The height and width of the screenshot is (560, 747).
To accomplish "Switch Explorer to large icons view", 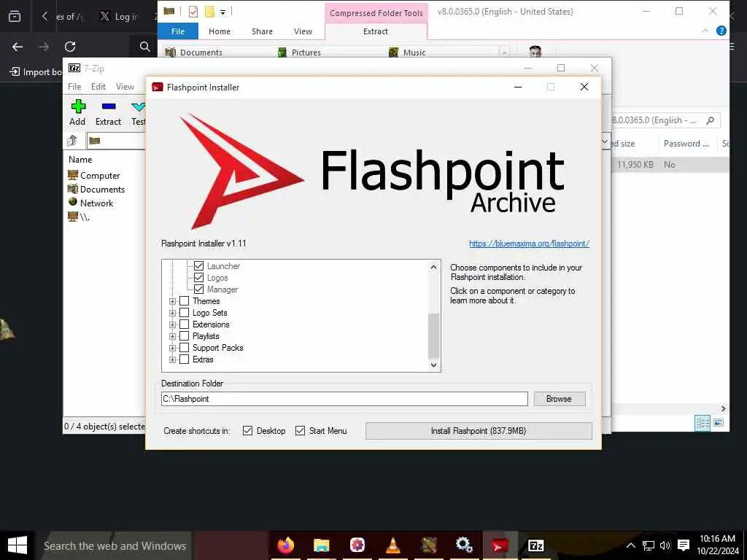I will (x=719, y=423).
